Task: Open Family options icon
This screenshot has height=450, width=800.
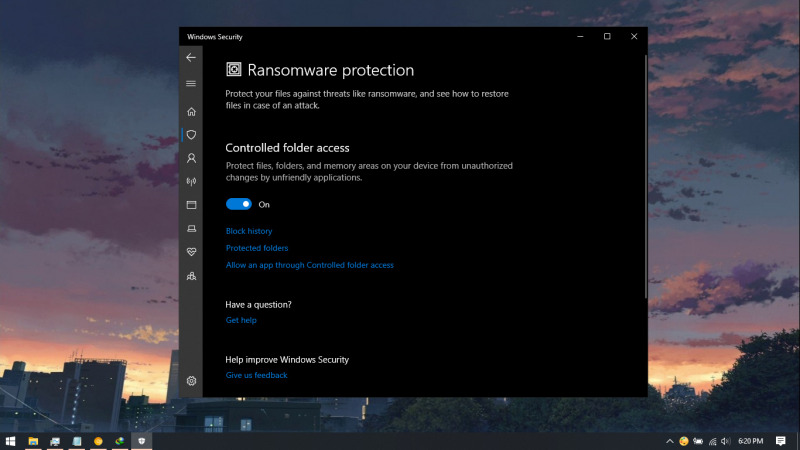Action: click(x=191, y=276)
